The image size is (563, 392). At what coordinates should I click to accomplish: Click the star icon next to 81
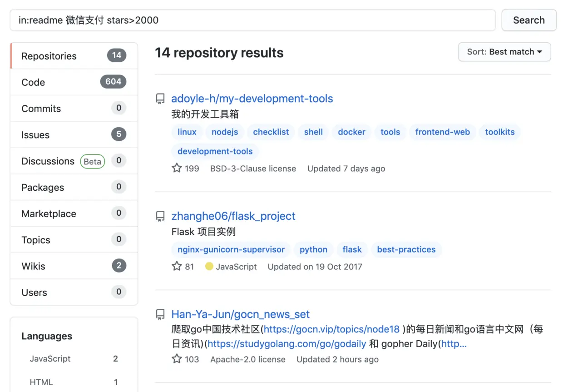point(177,266)
